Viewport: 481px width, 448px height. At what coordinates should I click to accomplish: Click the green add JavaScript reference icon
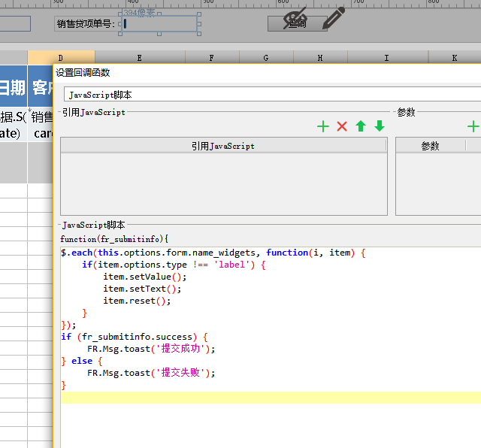[323, 126]
